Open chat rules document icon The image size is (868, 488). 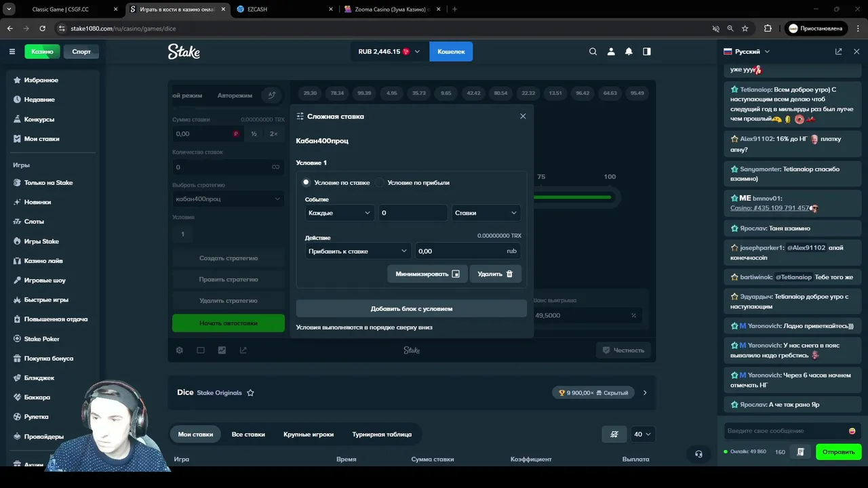click(x=801, y=452)
